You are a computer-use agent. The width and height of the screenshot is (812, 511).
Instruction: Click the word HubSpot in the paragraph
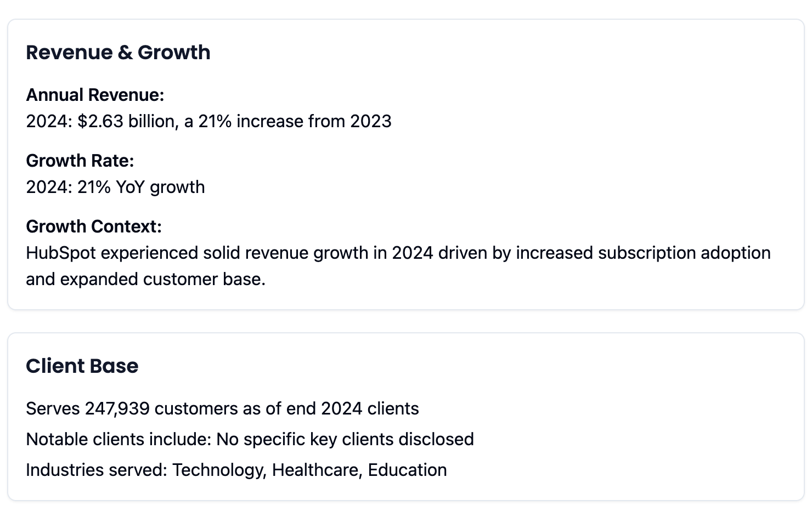click(61, 253)
